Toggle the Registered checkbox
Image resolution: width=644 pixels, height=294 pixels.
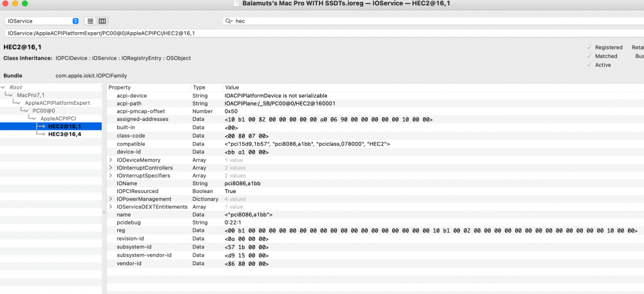tap(589, 47)
